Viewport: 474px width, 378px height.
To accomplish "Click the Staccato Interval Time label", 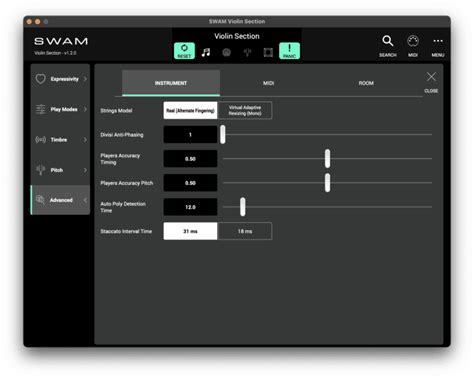I will (126, 231).
